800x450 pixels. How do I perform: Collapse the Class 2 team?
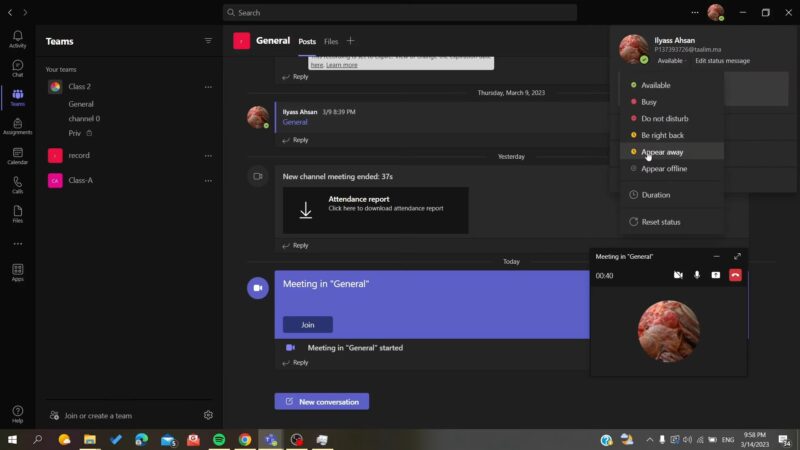click(80, 87)
